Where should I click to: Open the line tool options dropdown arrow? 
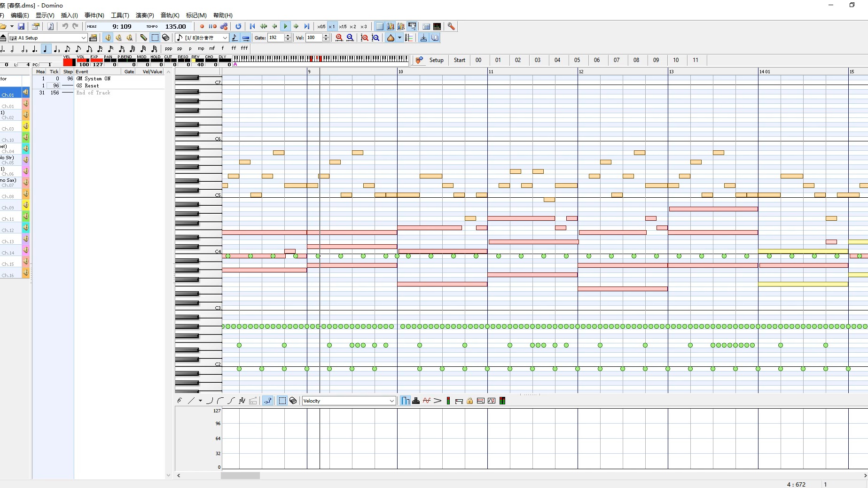tap(200, 401)
